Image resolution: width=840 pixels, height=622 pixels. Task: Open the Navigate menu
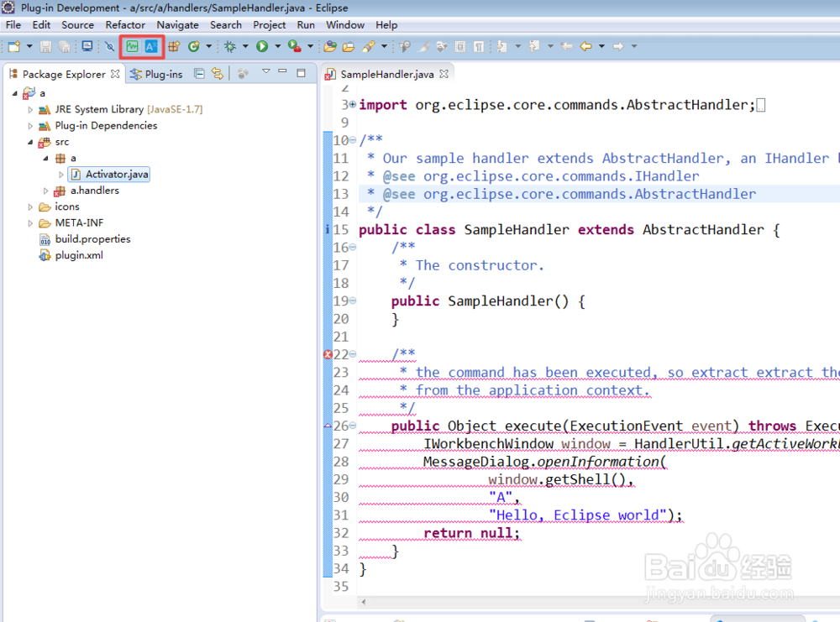coord(177,25)
